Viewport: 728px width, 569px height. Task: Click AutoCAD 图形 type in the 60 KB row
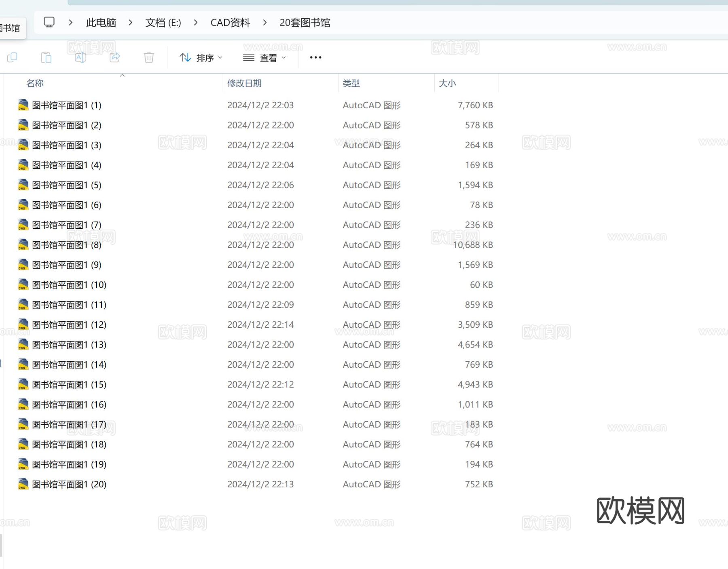372,285
